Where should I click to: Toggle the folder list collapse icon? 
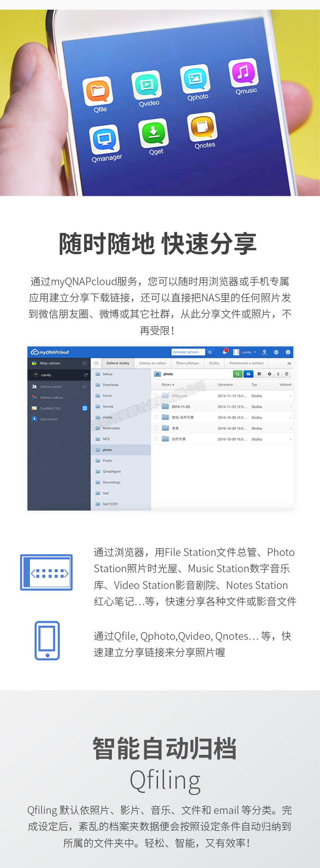click(96, 363)
